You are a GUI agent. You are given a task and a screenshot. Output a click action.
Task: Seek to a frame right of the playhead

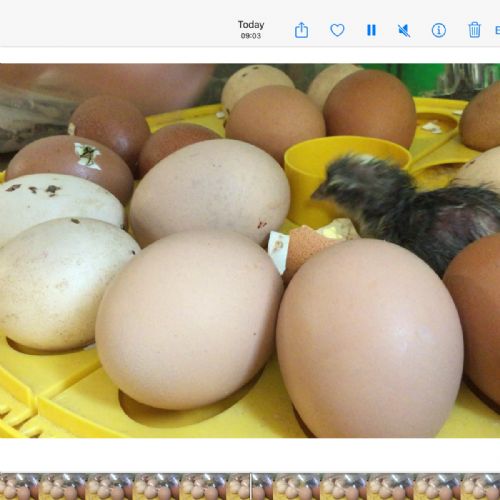click(x=297, y=487)
